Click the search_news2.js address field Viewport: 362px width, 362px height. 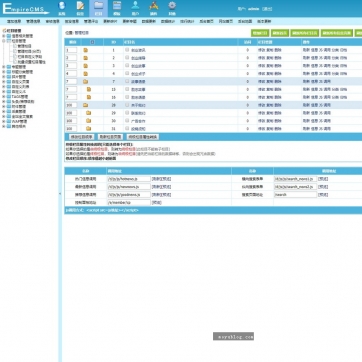(295, 187)
